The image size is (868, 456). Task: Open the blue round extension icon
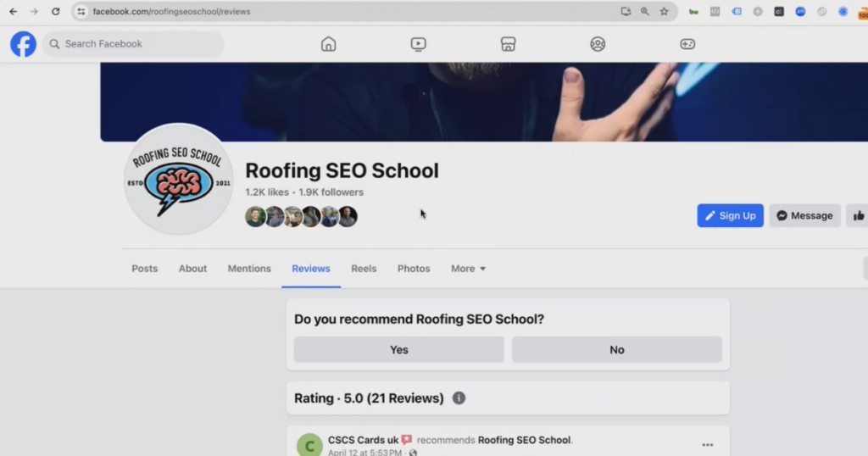click(843, 12)
